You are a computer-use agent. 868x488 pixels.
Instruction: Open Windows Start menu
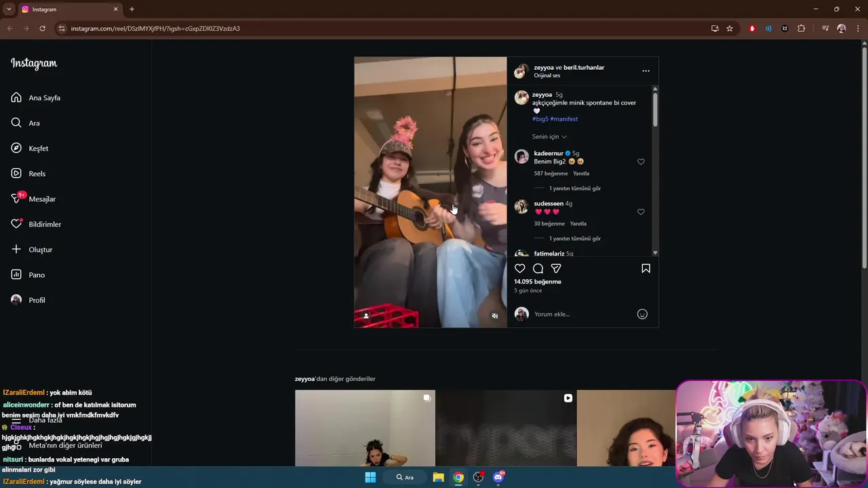(370, 477)
